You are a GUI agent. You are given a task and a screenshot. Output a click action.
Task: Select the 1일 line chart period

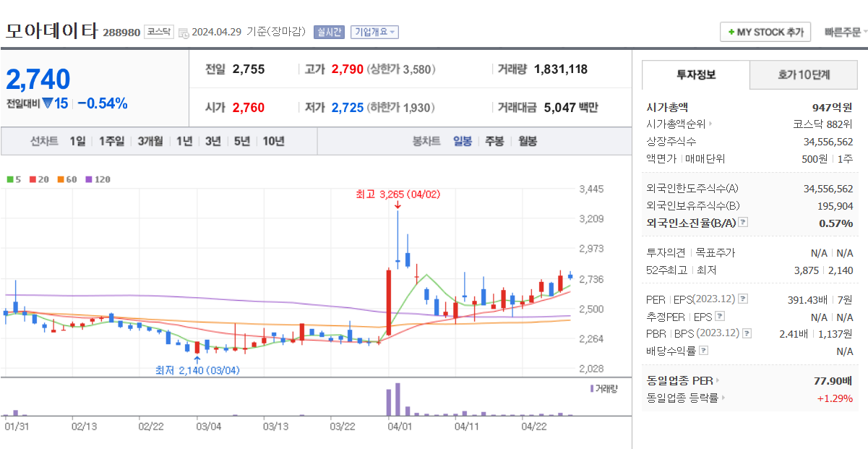click(x=77, y=141)
